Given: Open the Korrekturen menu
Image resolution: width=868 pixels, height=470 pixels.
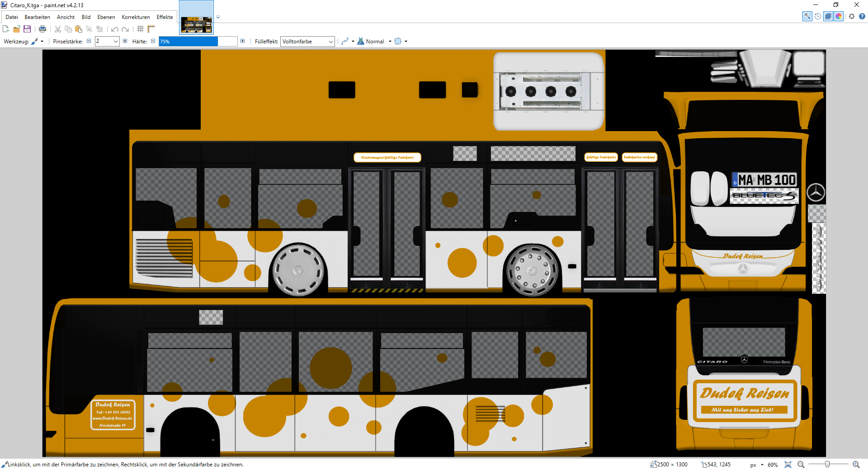Looking at the screenshot, I should (x=136, y=17).
